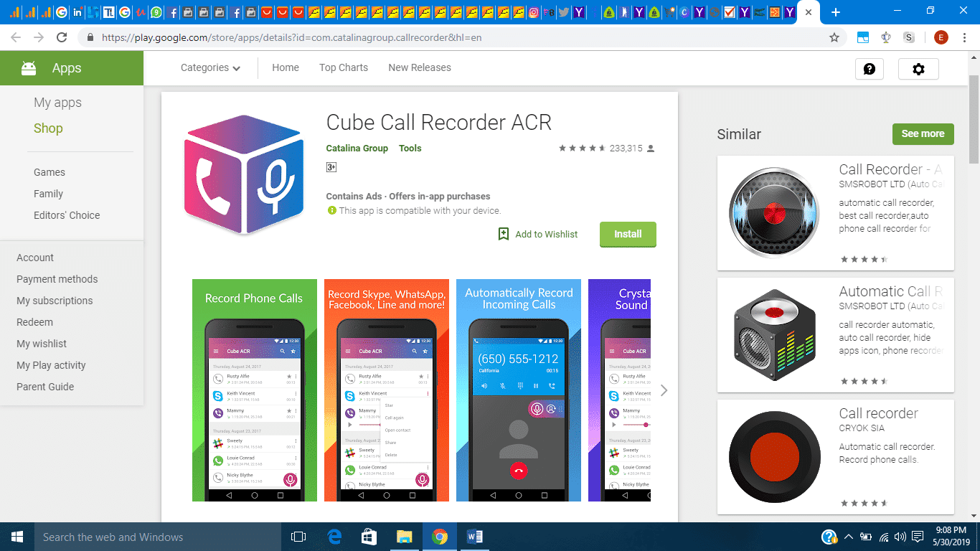Open the Chrome three-dot menu
980x551 pixels.
point(964,37)
